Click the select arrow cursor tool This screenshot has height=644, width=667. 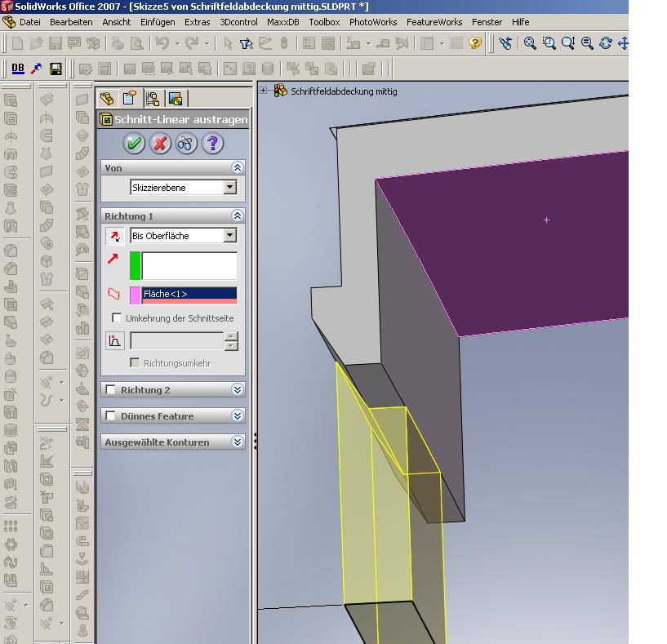coord(228,43)
